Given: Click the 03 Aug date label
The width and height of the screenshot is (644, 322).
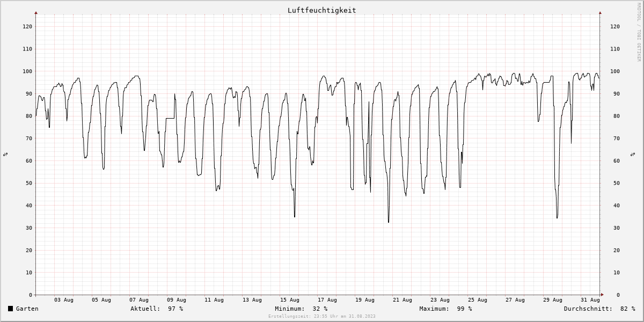Looking at the screenshot, I should coord(64,300).
